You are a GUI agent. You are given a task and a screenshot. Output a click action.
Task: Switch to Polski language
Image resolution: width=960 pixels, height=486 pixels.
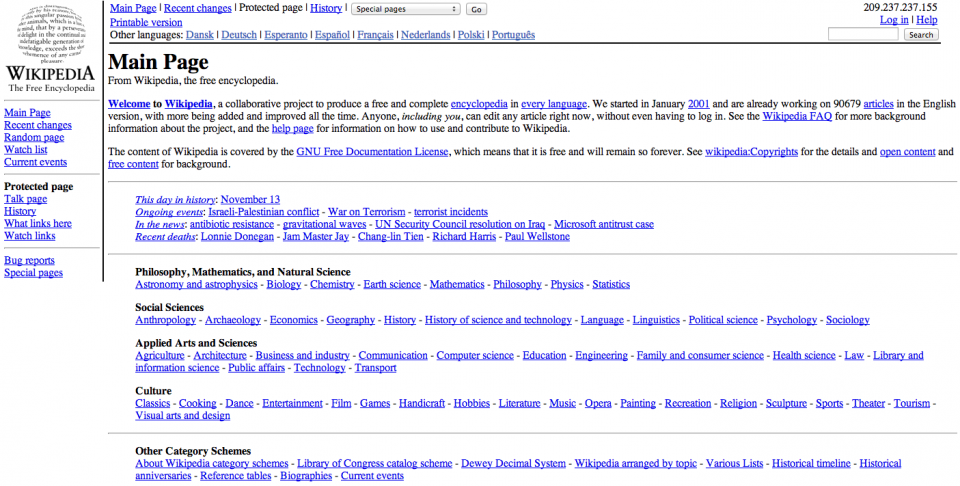pos(471,35)
